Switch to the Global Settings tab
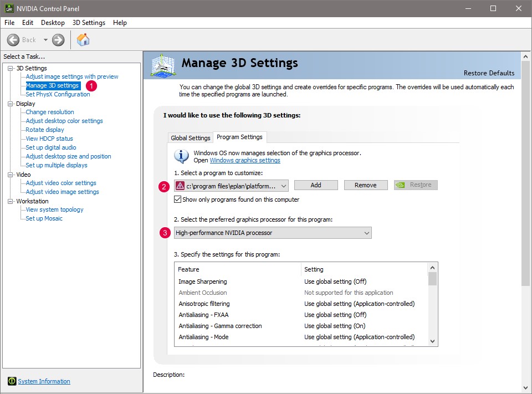 (x=190, y=138)
